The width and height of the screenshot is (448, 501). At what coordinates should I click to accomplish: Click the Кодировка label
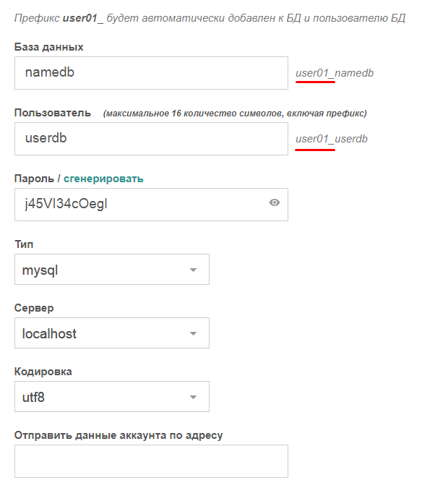[43, 372]
